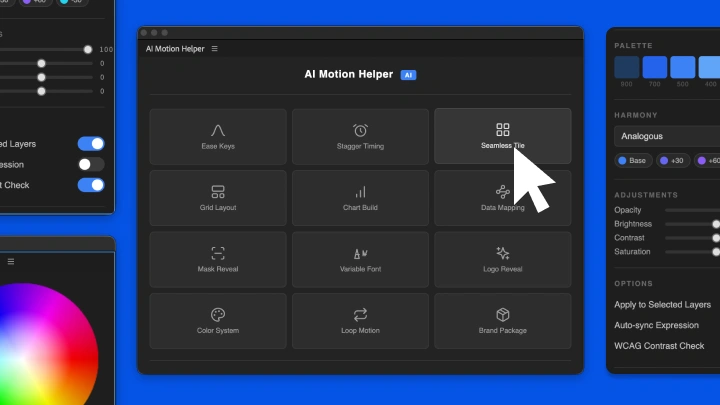Choose the Mask Reveal tool
Viewport: 720px width, 405px height.
point(218,259)
